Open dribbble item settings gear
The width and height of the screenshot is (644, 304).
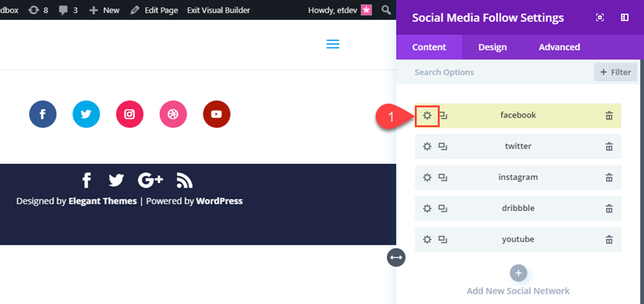tap(427, 208)
